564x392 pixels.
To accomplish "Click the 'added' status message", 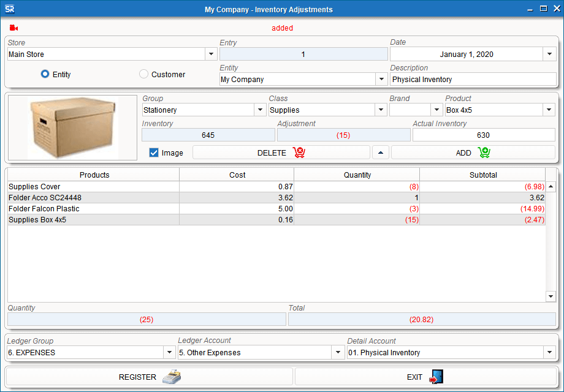I will pos(282,28).
